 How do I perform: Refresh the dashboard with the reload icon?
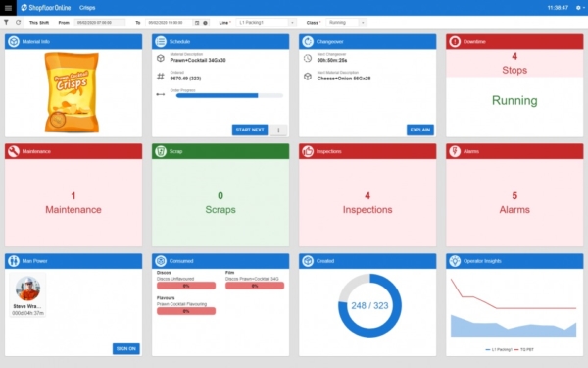pos(18,23)
